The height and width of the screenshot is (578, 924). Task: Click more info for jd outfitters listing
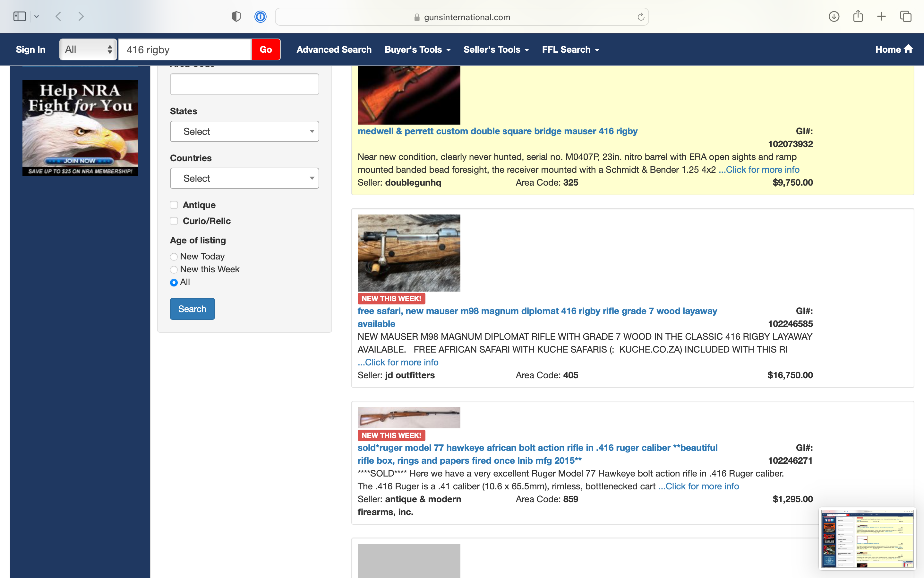pos(398,363)
